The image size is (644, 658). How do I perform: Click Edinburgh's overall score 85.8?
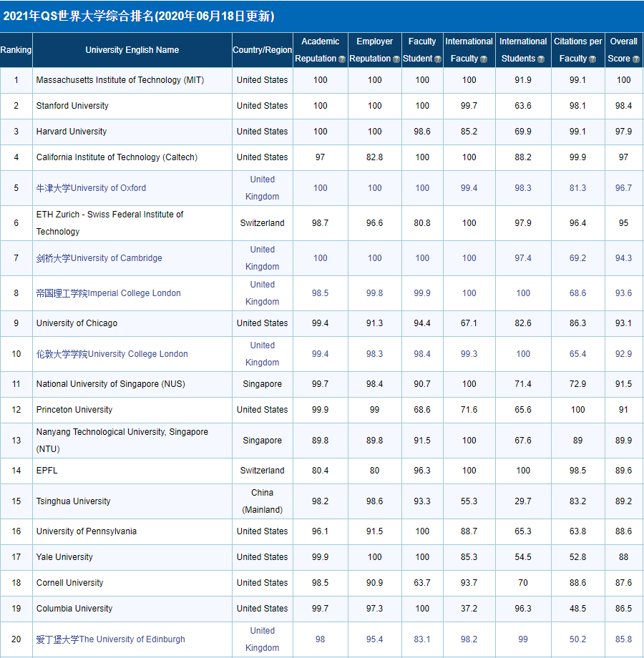click(x=623, y=639)
